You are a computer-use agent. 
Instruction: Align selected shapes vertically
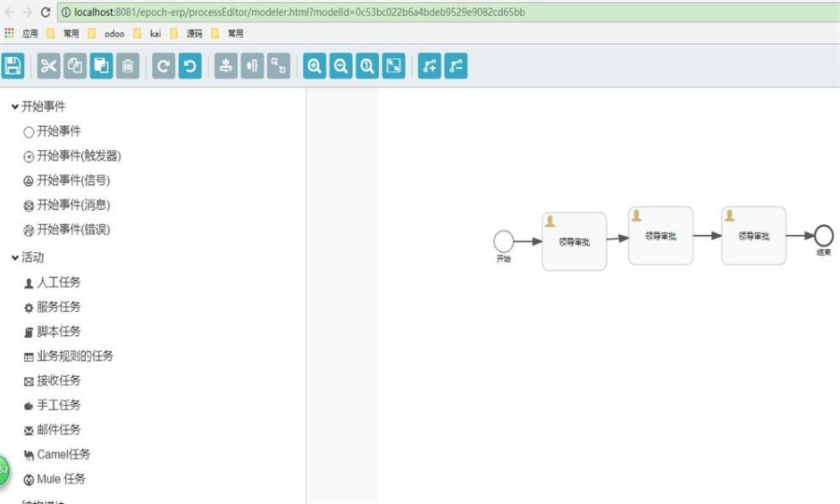[x=226, y=66]
